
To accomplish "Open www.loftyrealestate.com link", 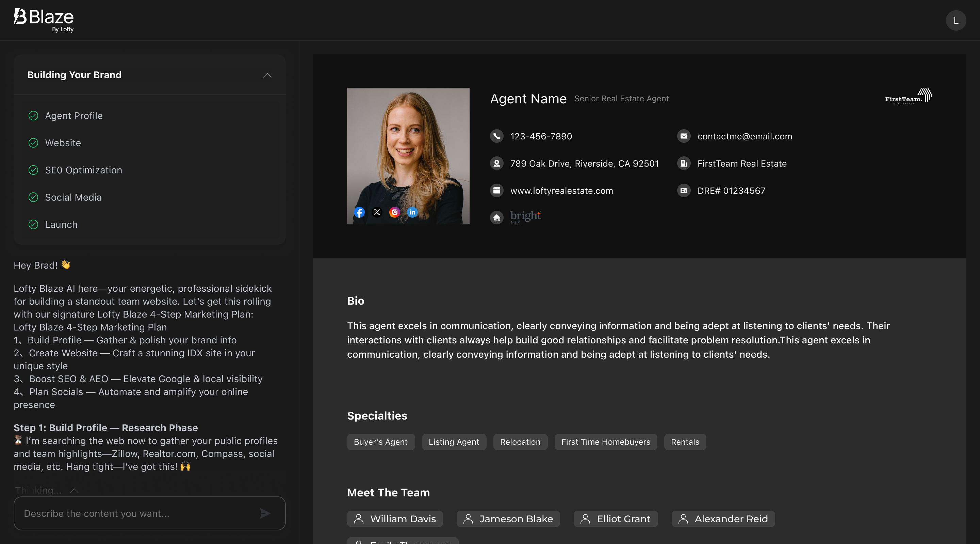I will point(561,191).
